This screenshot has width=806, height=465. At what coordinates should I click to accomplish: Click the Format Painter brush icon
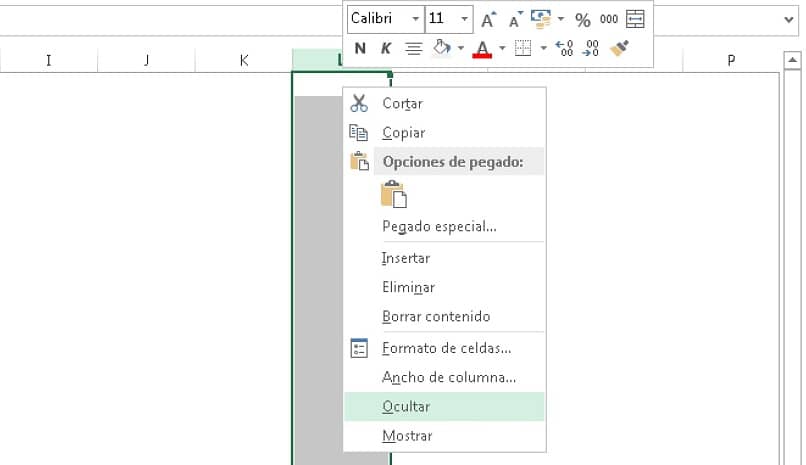pos(619,47)
